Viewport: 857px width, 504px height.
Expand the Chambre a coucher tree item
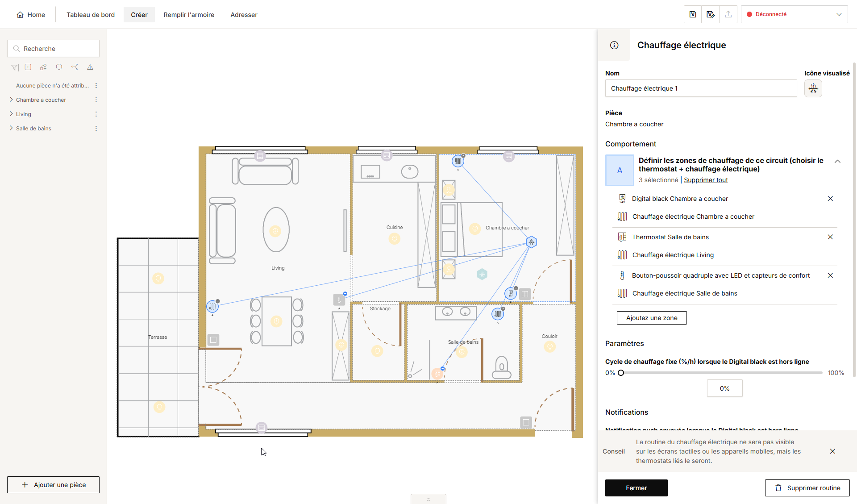(11, 100)
